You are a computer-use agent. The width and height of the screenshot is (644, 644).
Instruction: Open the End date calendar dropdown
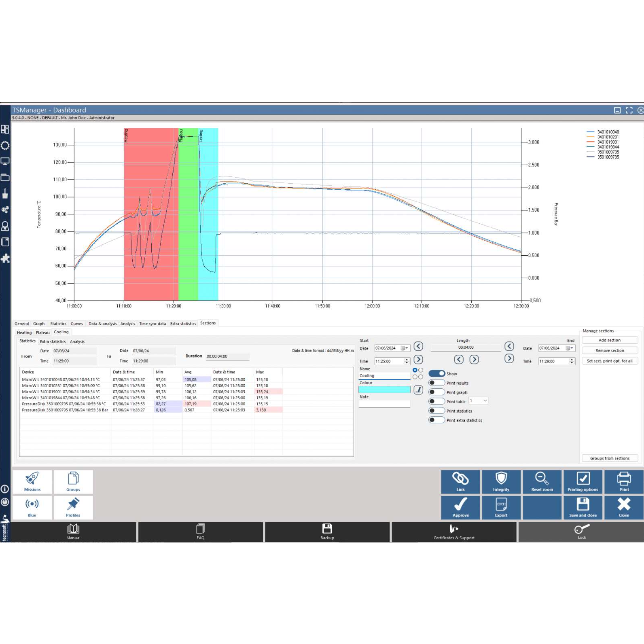coord(570,348)
